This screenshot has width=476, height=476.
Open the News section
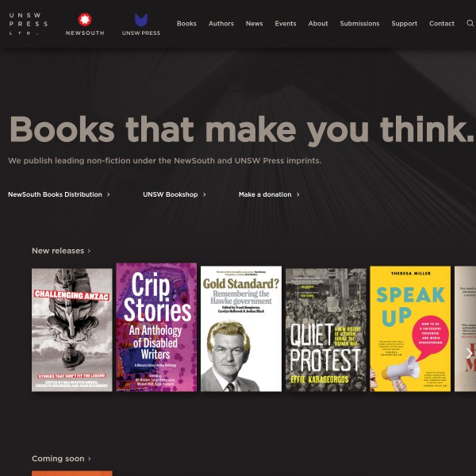[x=254, y=23]
